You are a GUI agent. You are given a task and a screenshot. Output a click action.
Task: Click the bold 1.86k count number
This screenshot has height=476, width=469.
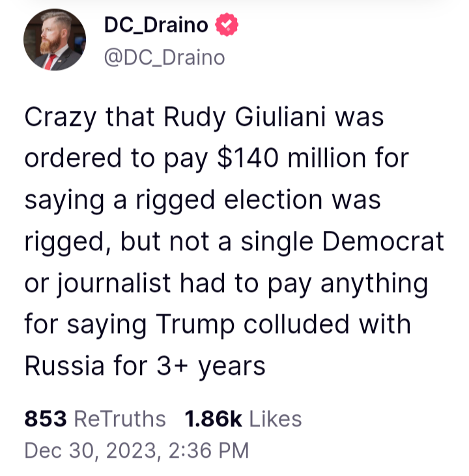coord(214,419)
